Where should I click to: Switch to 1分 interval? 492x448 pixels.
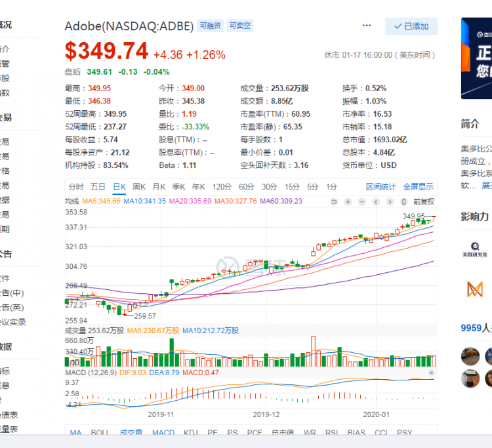tap(331, 187)
